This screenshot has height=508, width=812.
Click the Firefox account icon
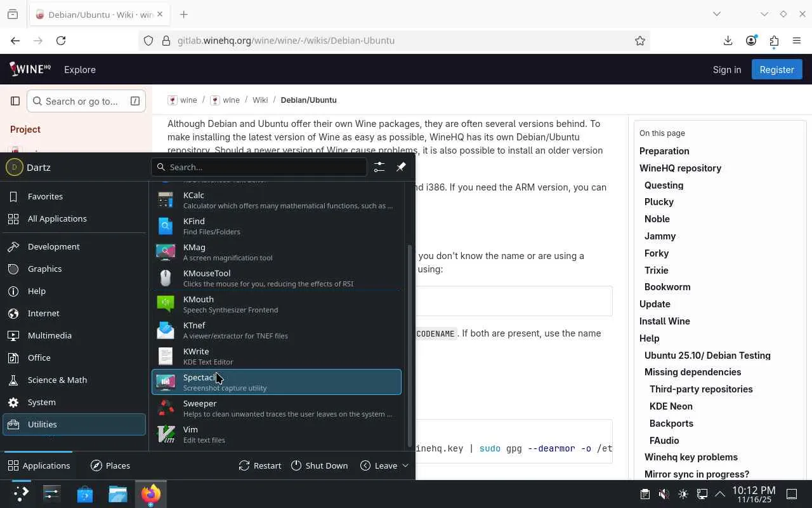coord(751,41)
